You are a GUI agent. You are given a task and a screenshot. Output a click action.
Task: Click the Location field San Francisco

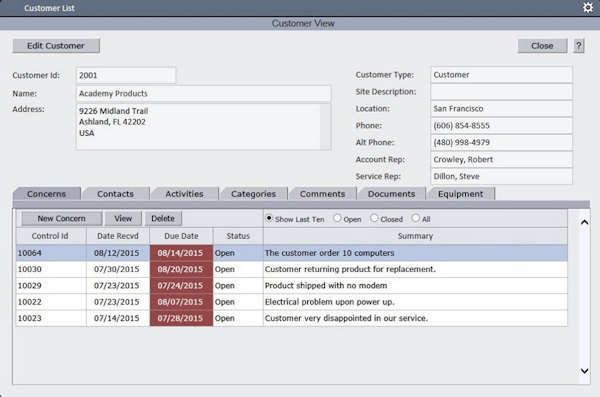[x=501, y=109]
